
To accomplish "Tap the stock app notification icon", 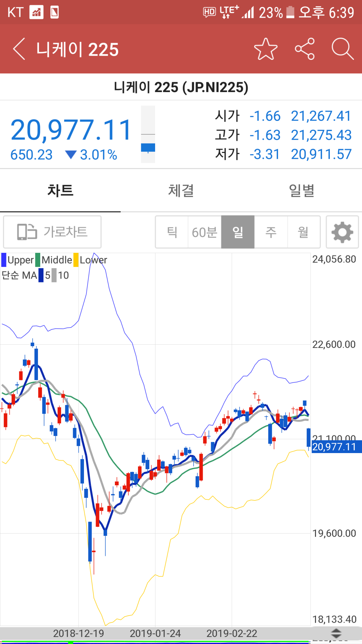I will point(36,13).
